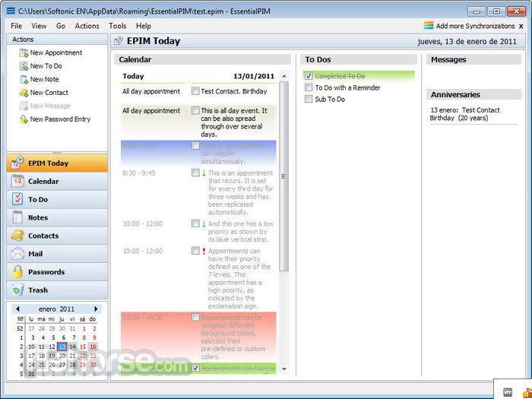Open the Help menu
Screen dimensions: 532x399
144,26
